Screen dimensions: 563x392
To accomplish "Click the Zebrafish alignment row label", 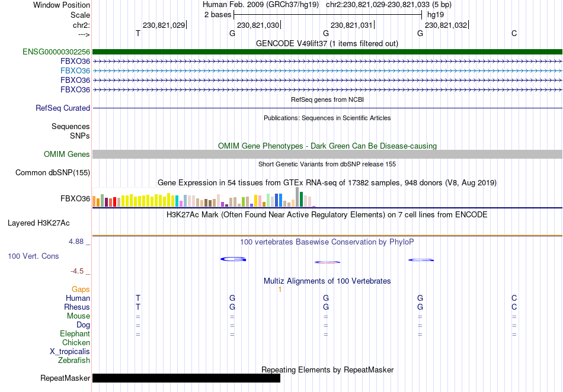I will click(x=74, y=360).
